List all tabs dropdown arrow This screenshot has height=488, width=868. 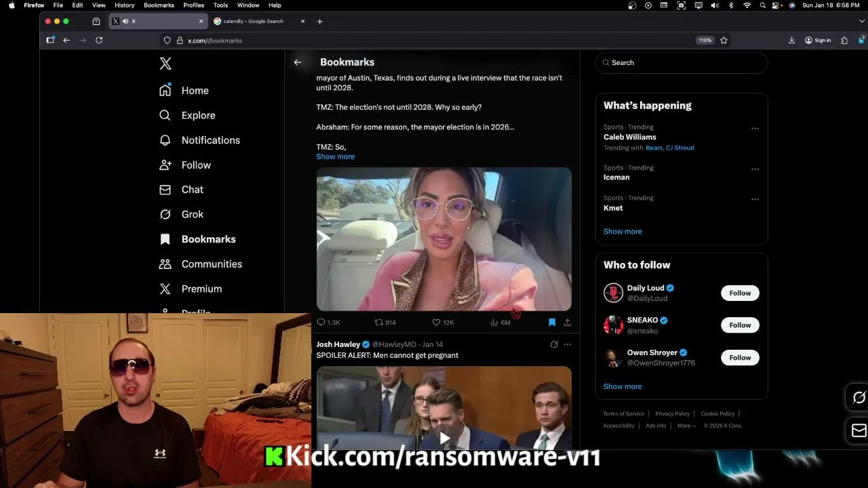coord(862,21)
